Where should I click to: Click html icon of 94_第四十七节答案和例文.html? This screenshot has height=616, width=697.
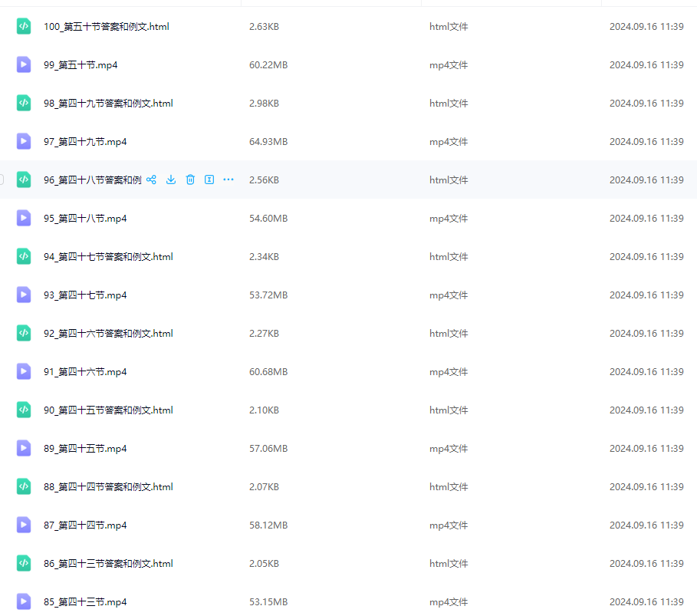coord(24,257)
